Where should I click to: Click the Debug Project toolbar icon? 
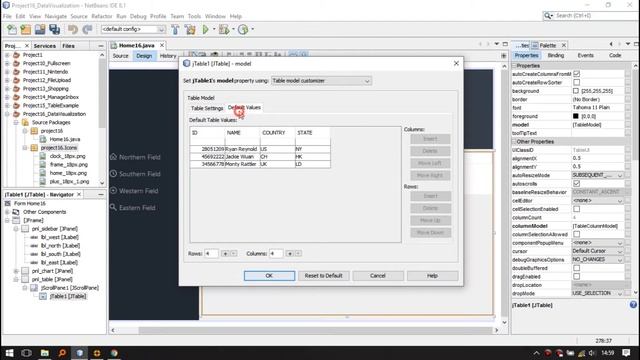click(224, 29)
